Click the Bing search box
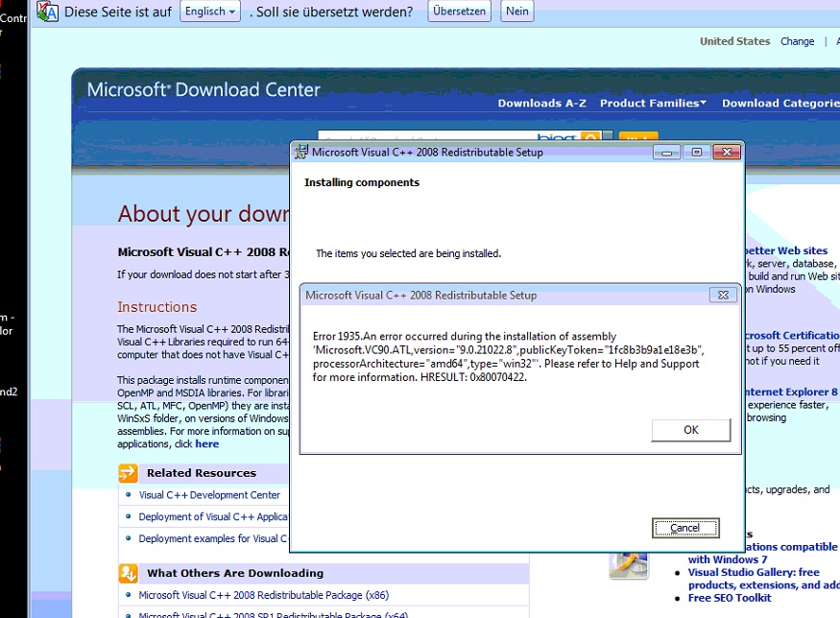 point(448,136)
